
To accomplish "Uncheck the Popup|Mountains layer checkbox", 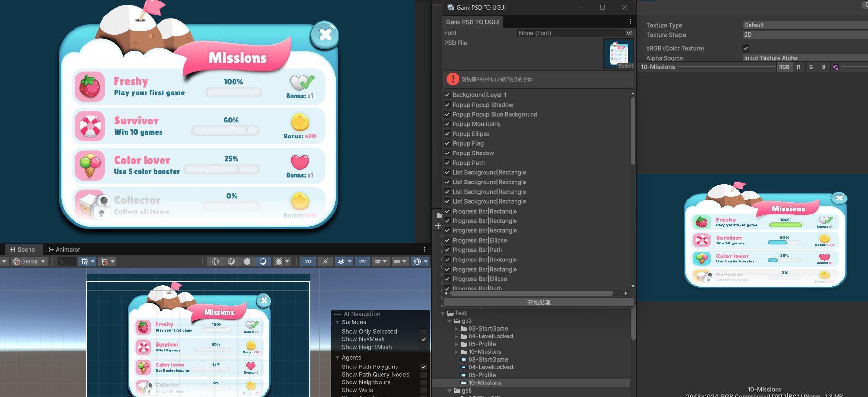I will click(447, 124).
